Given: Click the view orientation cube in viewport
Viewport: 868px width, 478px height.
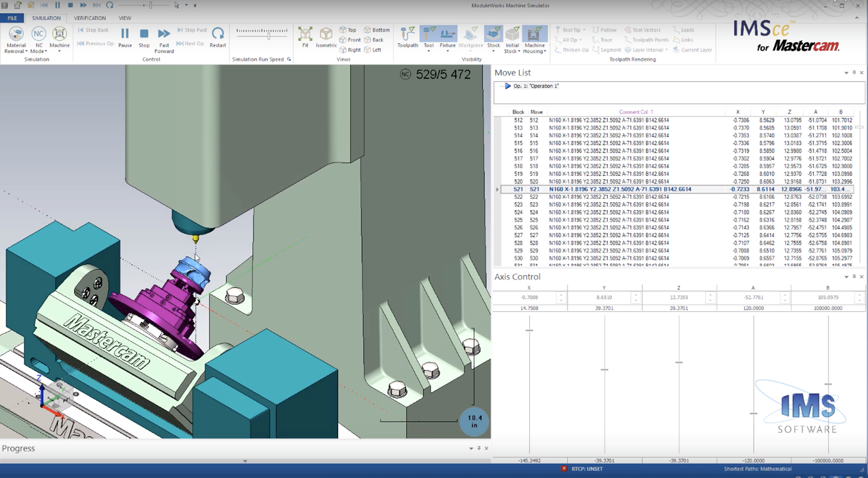Looking at the screenshot, I should pos(59,395).
